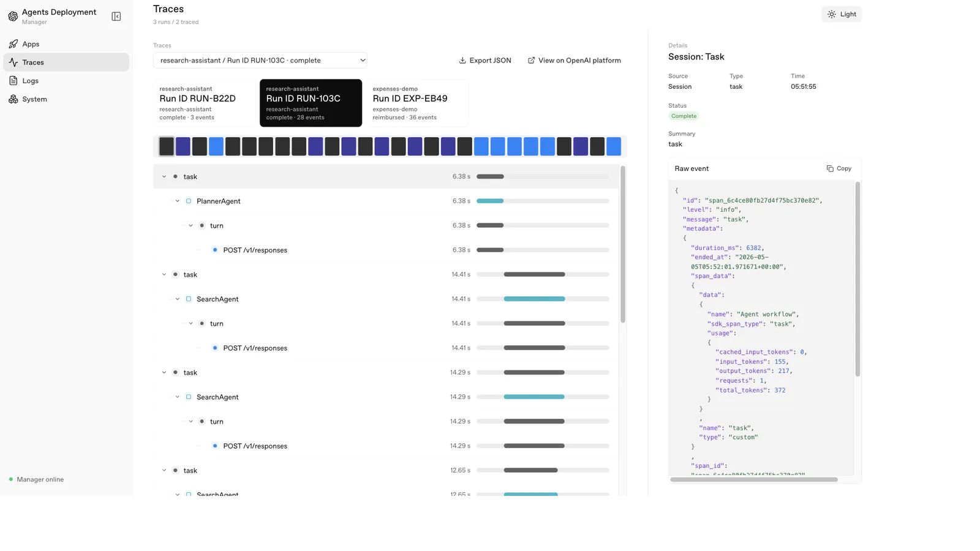Click the first dark event block in timeline strip
Screen dimensions: 980x551
167,146
